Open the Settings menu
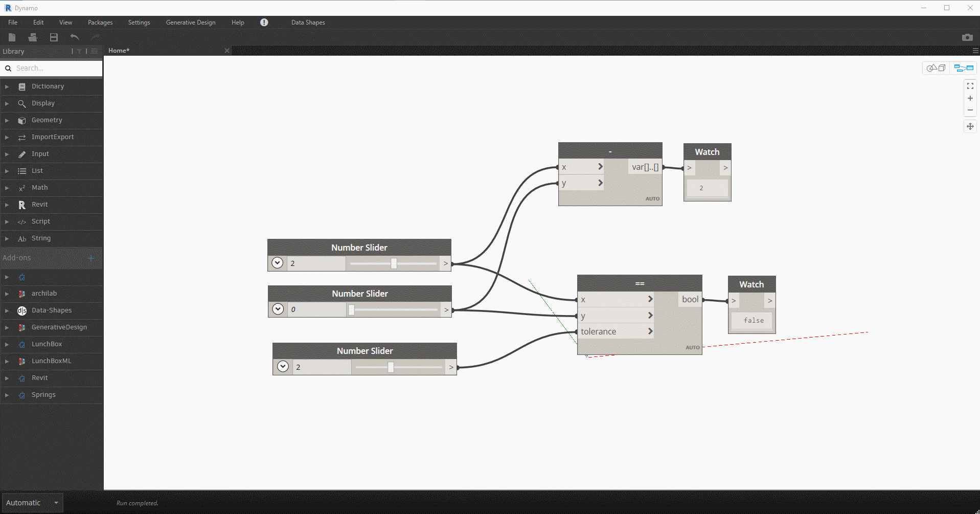980x514 pixels. point(139,23)
